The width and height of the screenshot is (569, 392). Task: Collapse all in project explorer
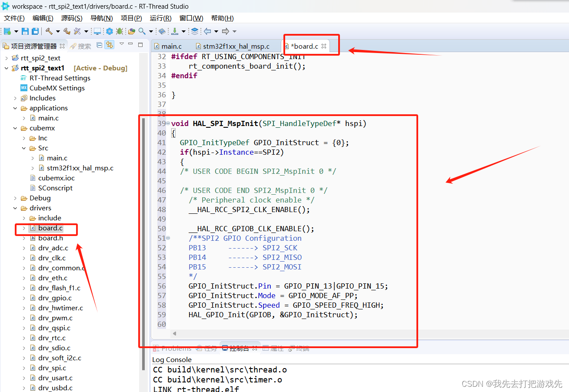click(x=100, y=45)
